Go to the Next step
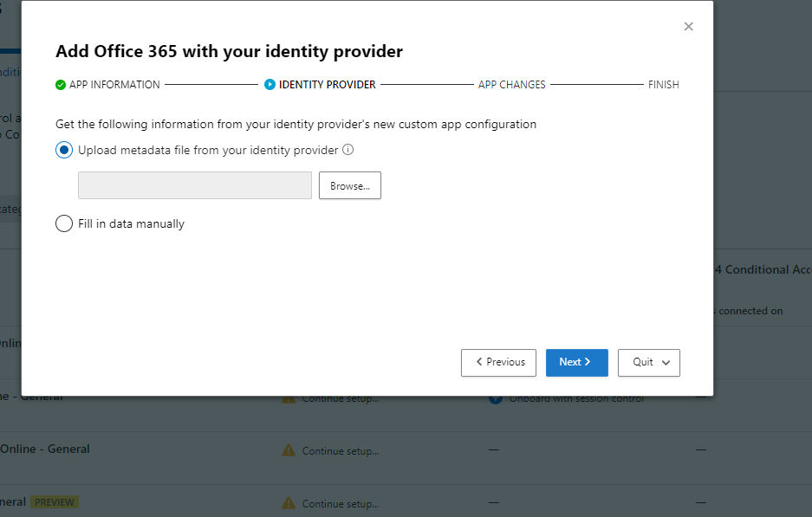The width and height of the screenshot is (812, 517). coord(577,362)
